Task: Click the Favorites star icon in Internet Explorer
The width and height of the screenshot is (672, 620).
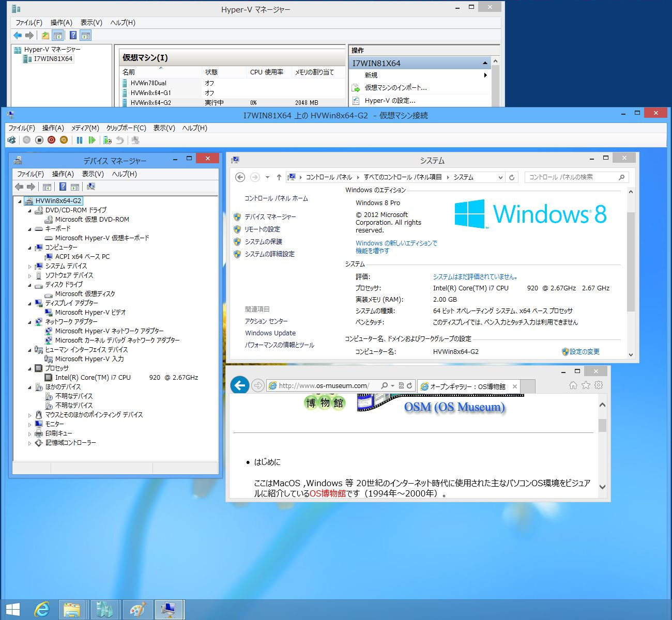Action: pos(586,385)
